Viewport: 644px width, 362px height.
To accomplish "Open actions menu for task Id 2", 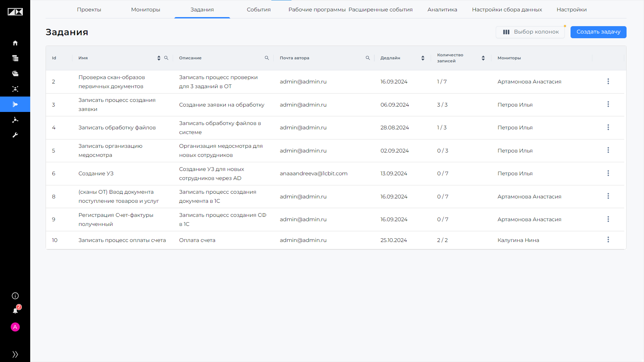I will pyautogui.click(x=608, y=81).
